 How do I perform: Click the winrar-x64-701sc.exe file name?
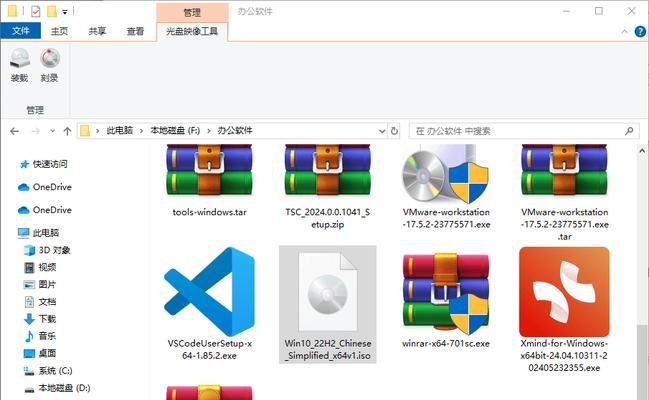point(446,343)
